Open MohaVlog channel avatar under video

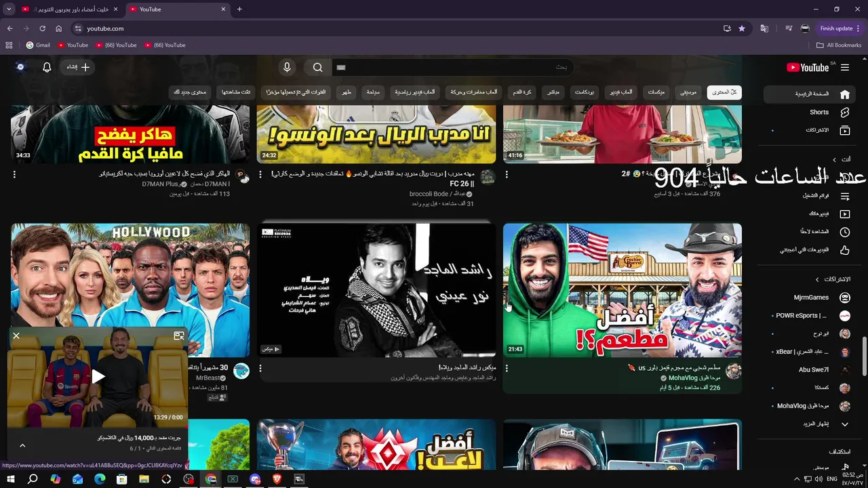click(x=734, y=371)
